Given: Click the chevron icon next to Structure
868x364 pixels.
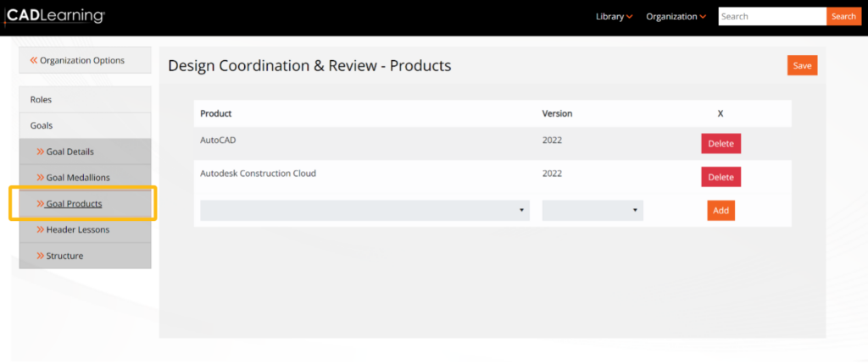Looking at the screenshot, I should (x=40, y=256).
